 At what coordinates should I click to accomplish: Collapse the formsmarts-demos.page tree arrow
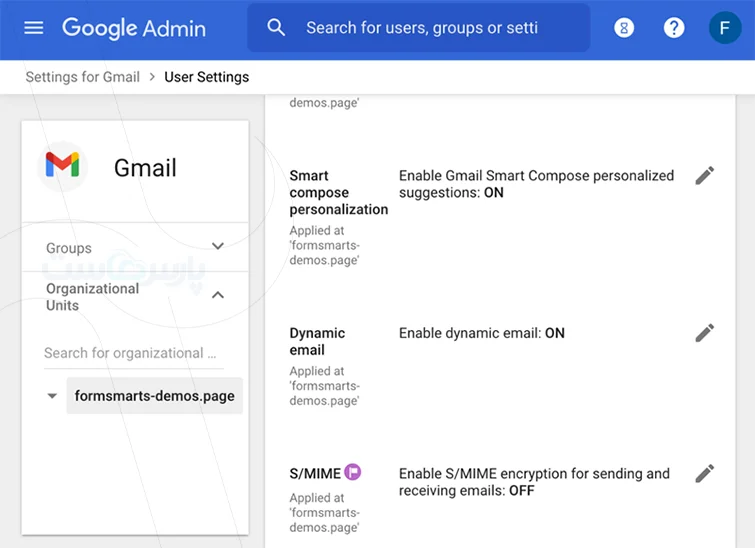(x=52, y=396)
